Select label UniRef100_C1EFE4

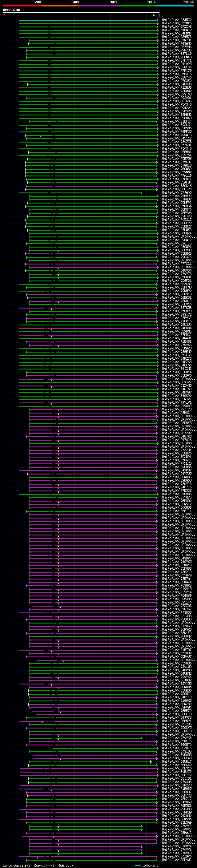pyautogui.click(x=176, y=122)
